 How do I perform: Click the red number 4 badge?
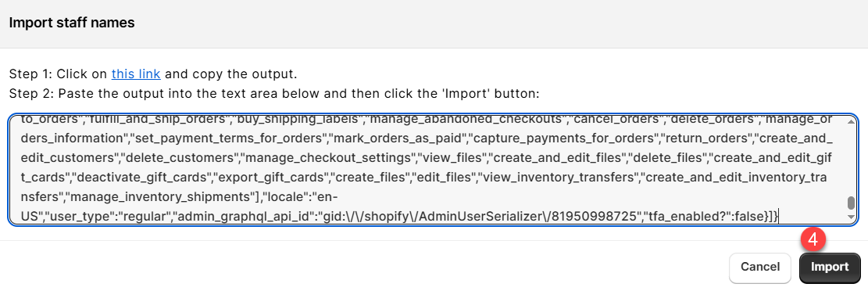coord(813,239)
